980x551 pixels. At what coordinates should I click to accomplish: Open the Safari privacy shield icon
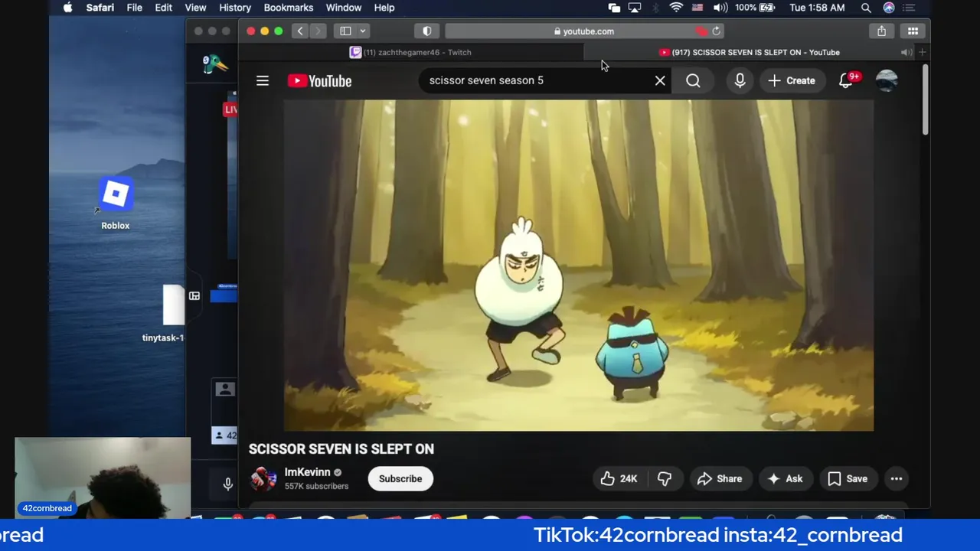(x=427, y=31)
